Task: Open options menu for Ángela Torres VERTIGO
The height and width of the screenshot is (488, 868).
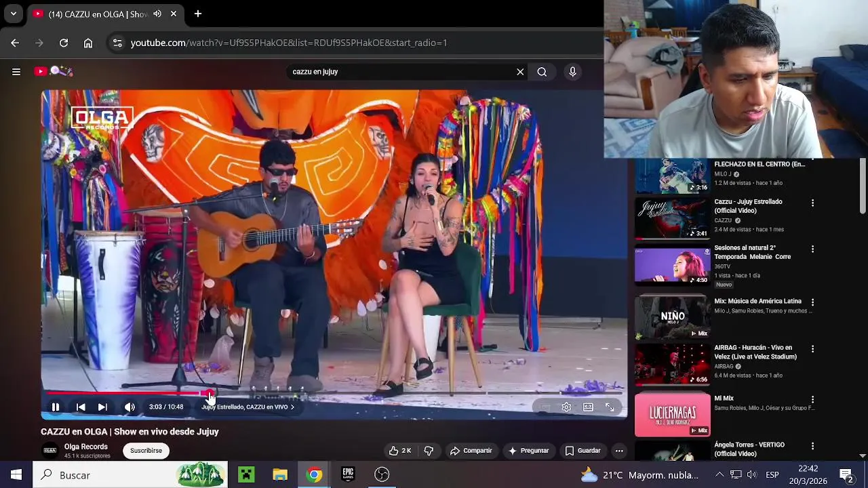Action: tap(812, 446)
